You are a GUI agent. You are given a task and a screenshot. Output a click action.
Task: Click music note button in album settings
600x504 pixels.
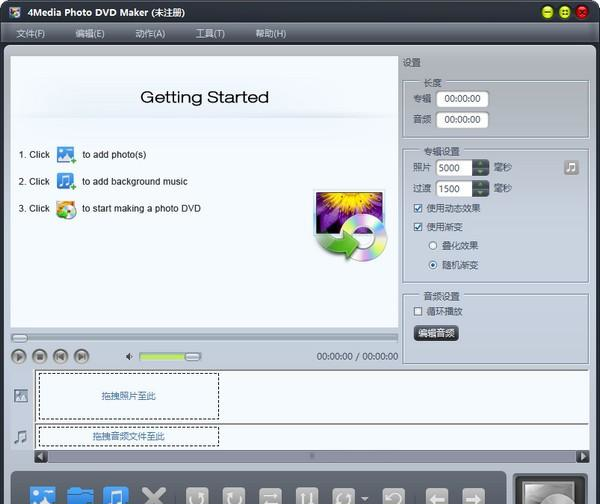click(571, 167)
